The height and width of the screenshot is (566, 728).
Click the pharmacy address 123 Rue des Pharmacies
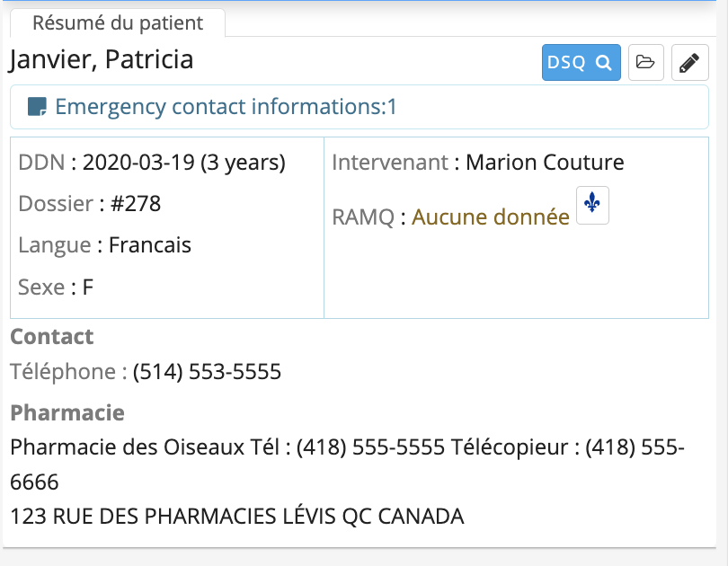(237, 517)
